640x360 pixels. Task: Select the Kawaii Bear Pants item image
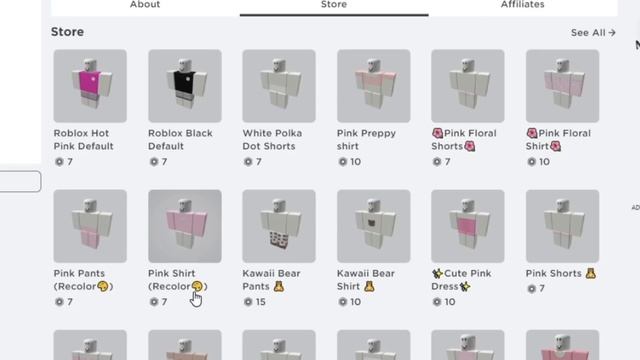coord(279,226)
